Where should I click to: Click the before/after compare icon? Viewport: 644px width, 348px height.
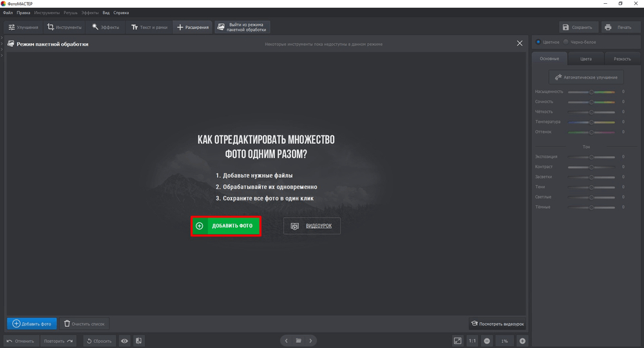[x=139, y=341]
